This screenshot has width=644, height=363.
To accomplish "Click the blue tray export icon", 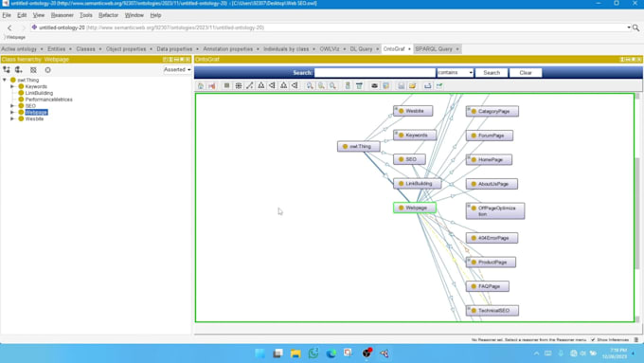I will tap(427, 85).
